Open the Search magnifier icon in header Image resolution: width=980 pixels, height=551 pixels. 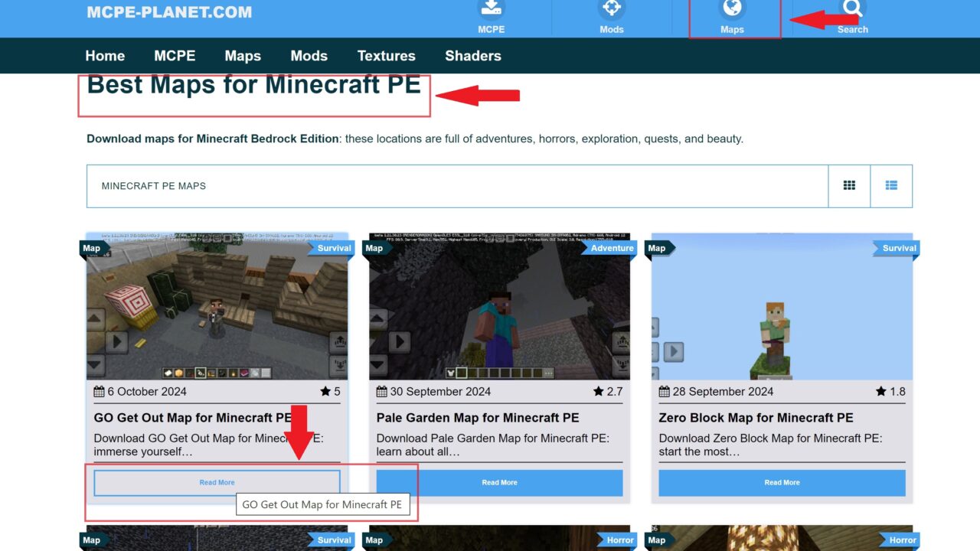852,9
